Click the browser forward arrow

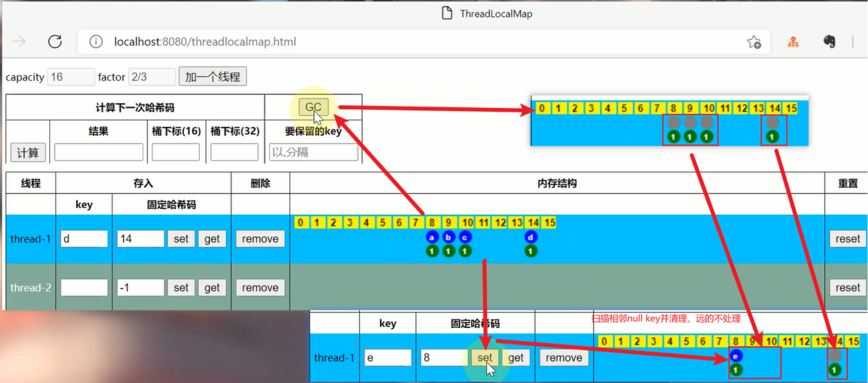click(x=19, y=42)
